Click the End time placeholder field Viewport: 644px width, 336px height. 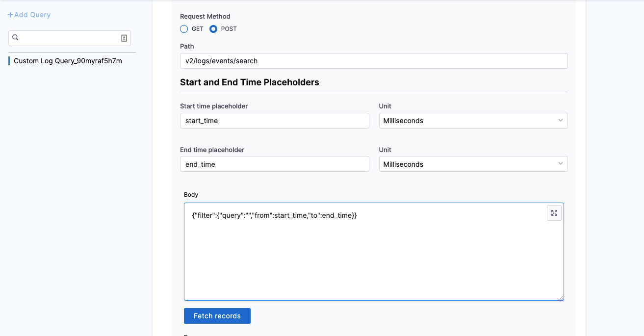pos(274,164)
